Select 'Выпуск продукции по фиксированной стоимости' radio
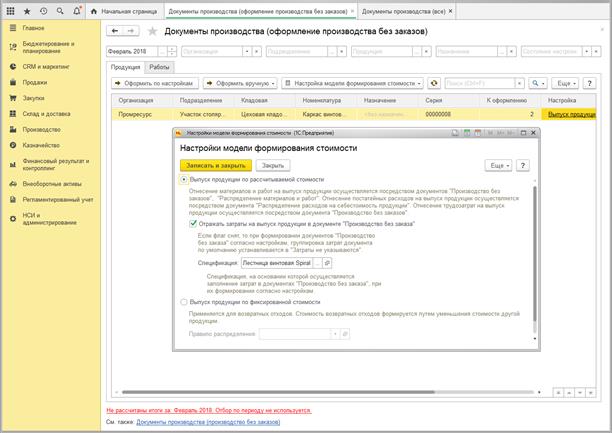 pyautogui.click(x=182, y=300)
